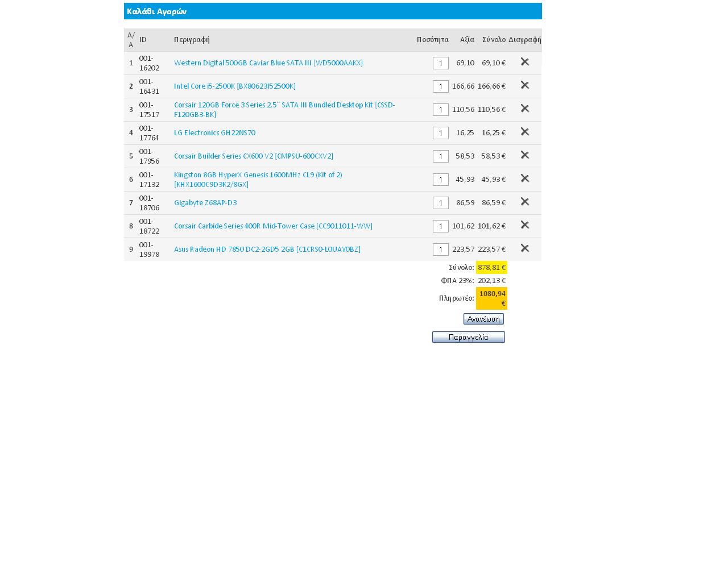Click the Καλάθι Αγορών title
This screenshot has height=582, width=728.
coord(156,11)
